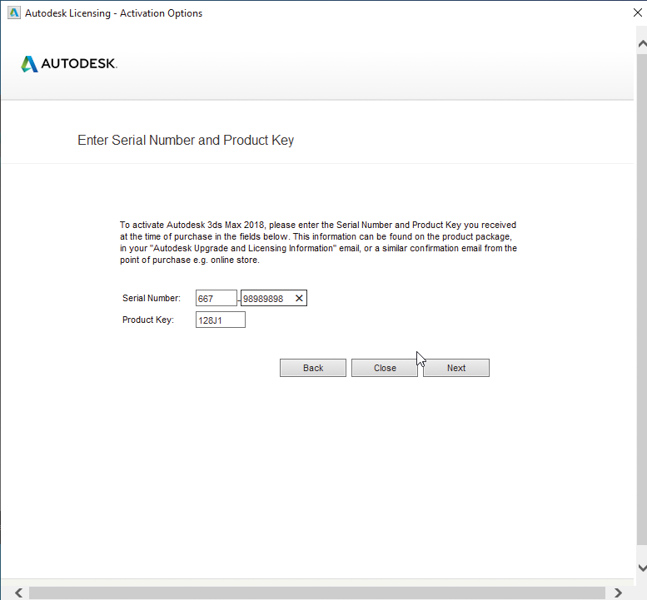Click the vertical scrollbar thumb
647x600 pixels.
642,299
